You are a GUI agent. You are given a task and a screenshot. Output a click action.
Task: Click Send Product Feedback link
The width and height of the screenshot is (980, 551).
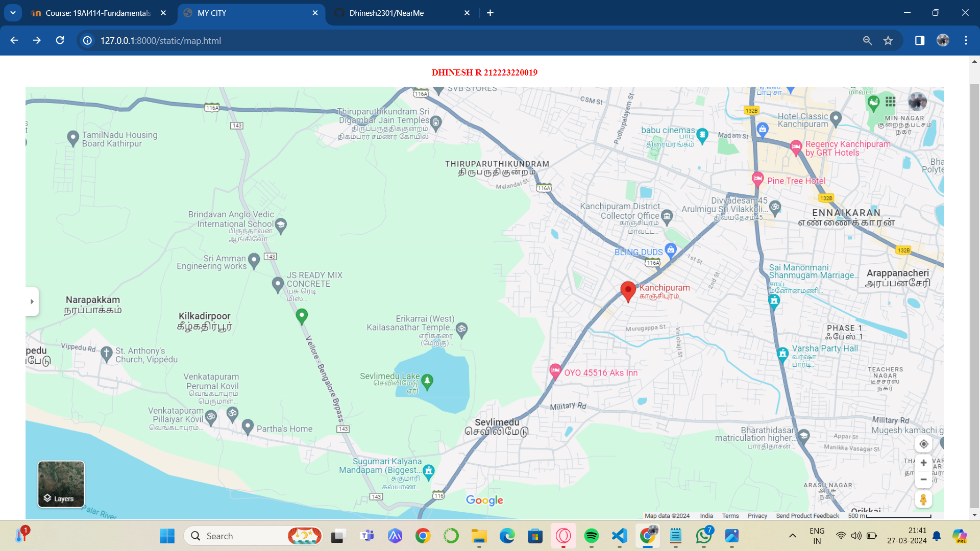click(807, 516)
